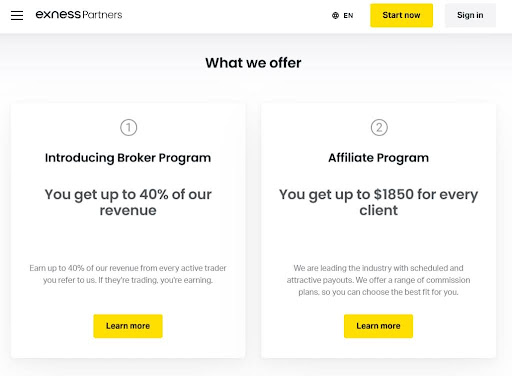Click the Exness Partners logo
Viewport: 512px width, 376px height.
[x=79, y=15]
